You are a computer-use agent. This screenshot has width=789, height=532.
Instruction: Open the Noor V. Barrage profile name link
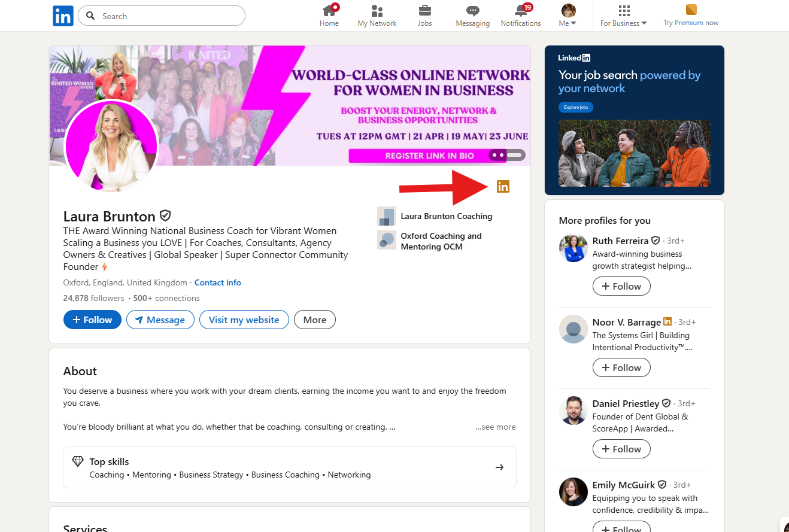[x=627, y=322]
